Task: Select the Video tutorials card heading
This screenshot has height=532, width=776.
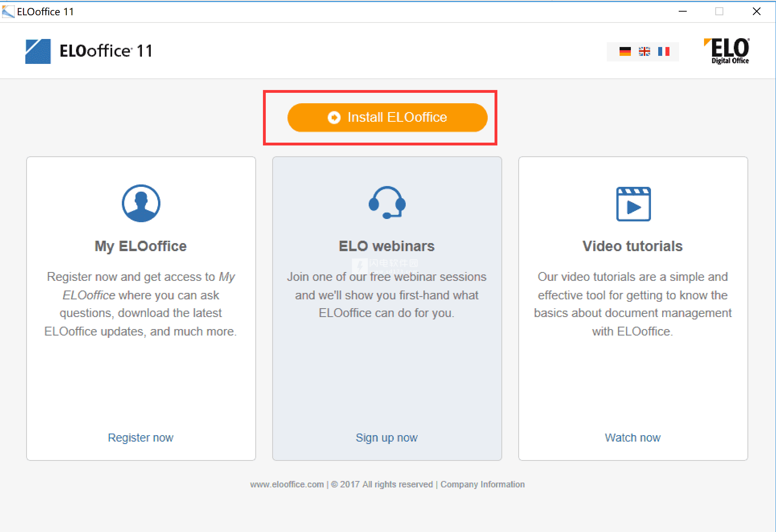Action: [x=633, y=246]
